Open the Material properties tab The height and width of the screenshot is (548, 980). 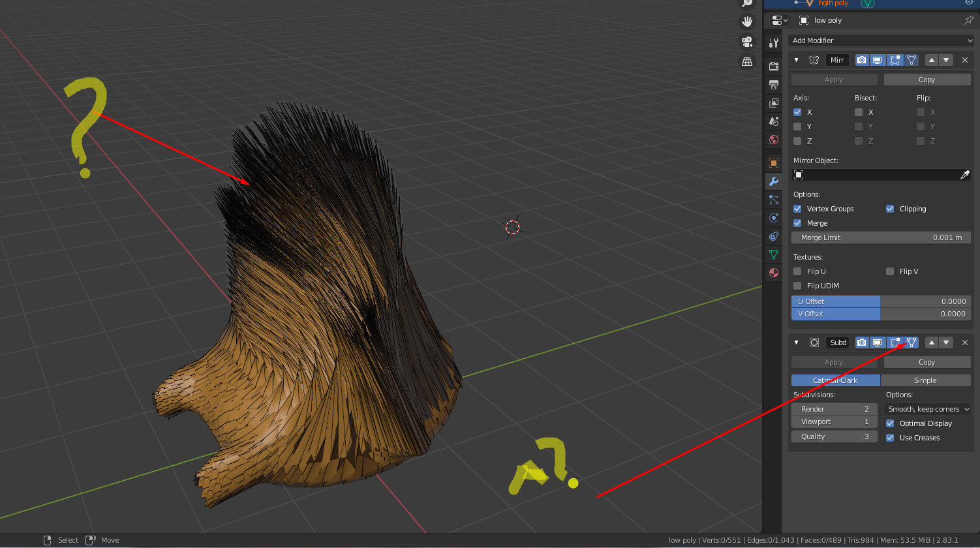(774, 273)
